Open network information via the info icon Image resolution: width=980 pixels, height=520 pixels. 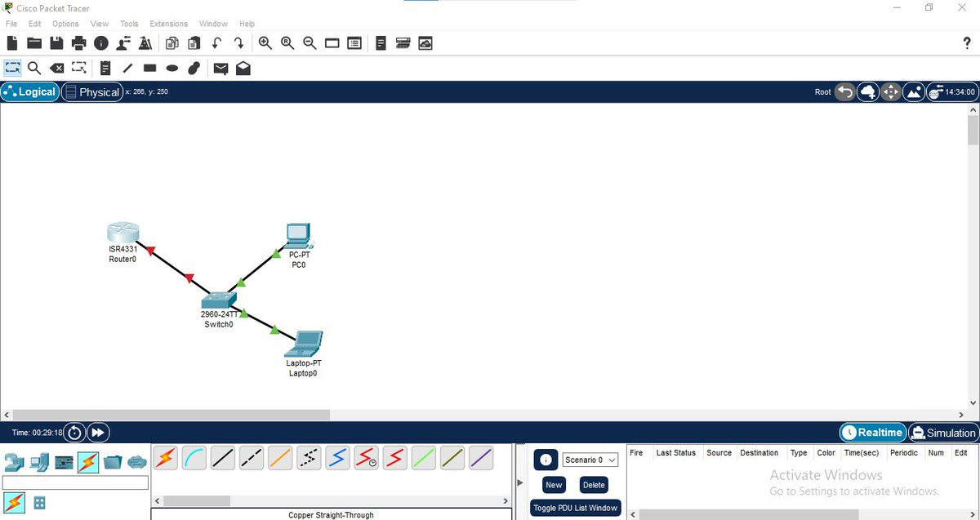101,43
